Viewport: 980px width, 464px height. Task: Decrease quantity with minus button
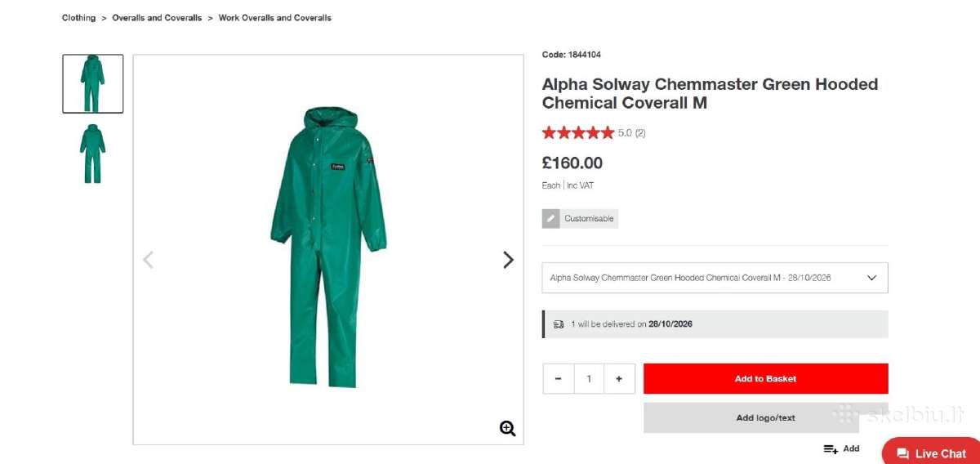[x=559, y=379]
